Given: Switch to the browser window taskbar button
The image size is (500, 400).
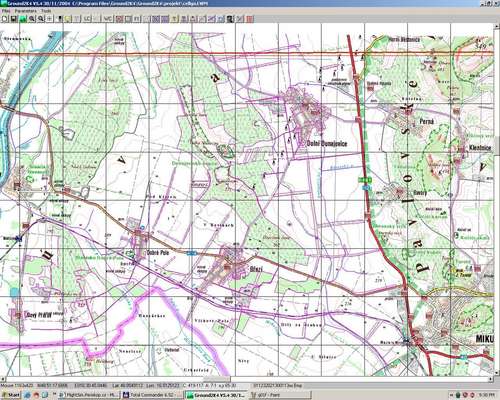Looking at the screenshot, I should 89,395.
